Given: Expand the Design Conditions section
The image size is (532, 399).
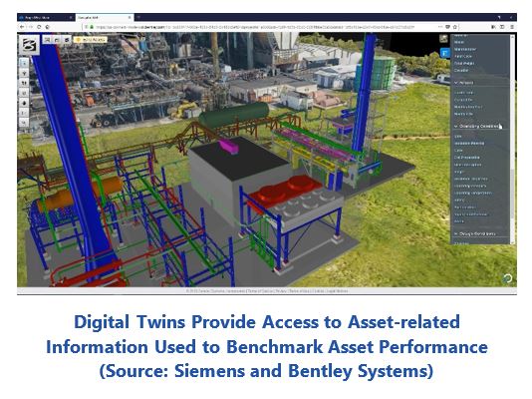Looking at the screenshot, I should 475,234.
